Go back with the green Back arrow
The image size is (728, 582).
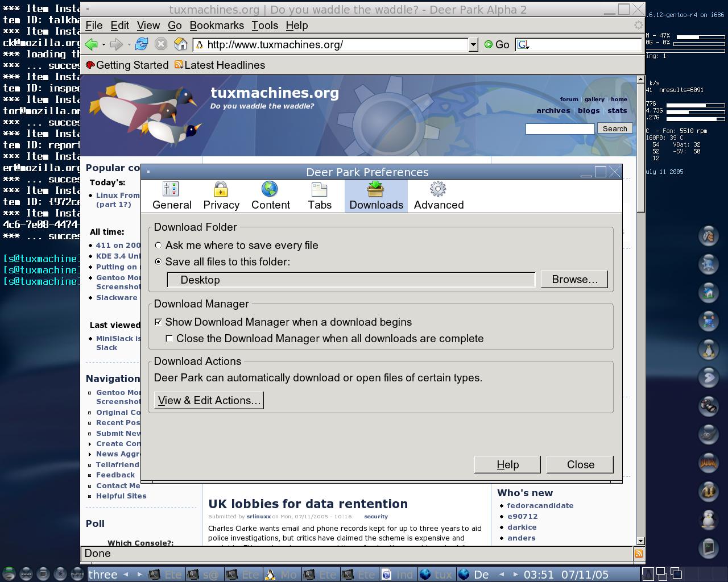pyautogui.click(x=91, y=44)
